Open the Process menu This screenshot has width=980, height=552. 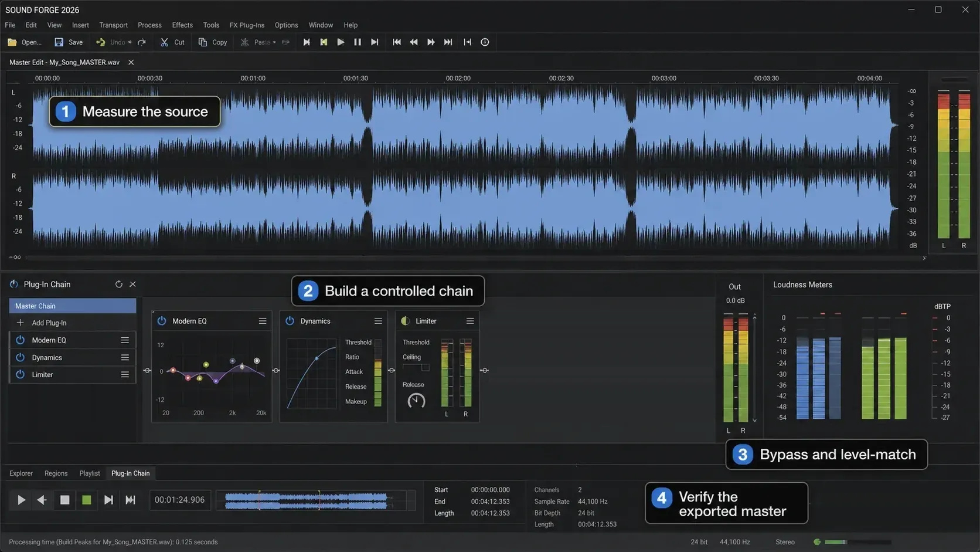[x=149, y=25]
